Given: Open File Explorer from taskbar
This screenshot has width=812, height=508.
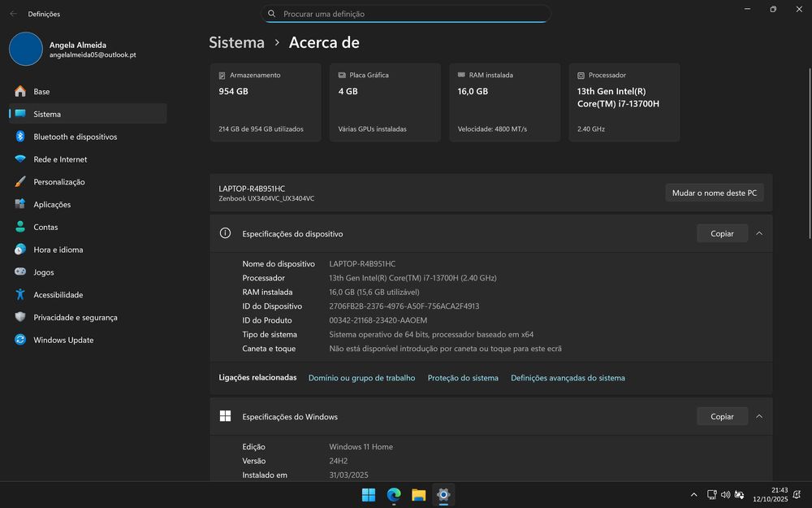Looking at the screenshot, I should click(418, 495).
